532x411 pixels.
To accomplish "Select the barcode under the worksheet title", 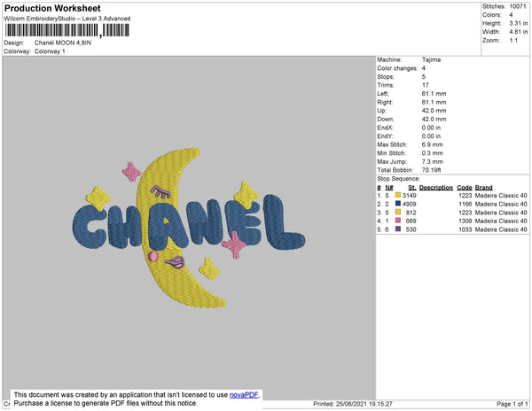I will tap(66, 30).
